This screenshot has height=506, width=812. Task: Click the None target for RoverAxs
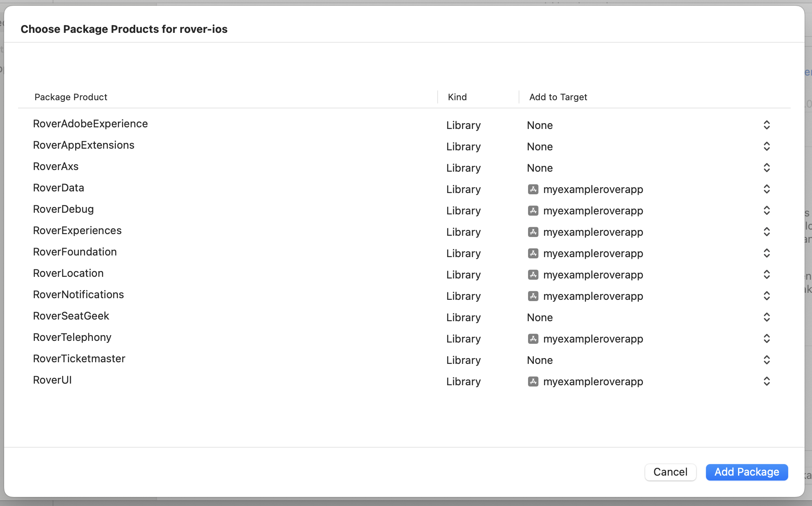540,168
